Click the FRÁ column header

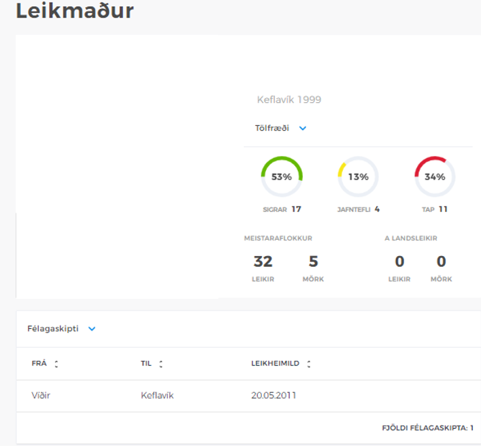pos(39,364)
